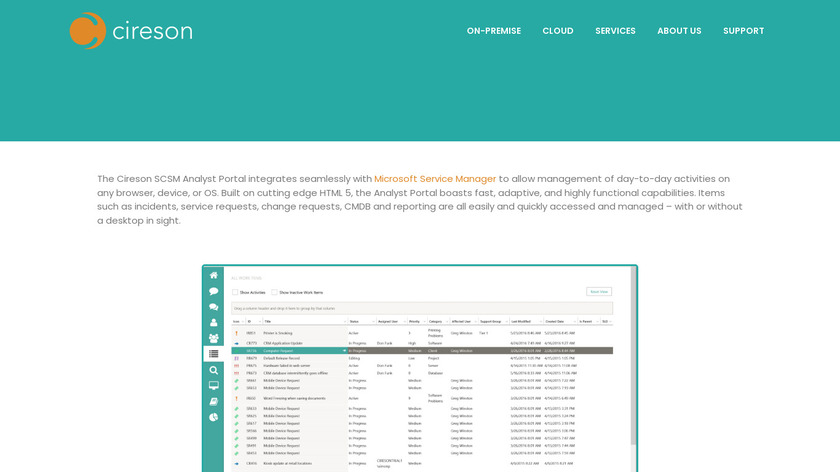
Task: Click the blue arrow icon for Kiosk update row
Action: 236,464
